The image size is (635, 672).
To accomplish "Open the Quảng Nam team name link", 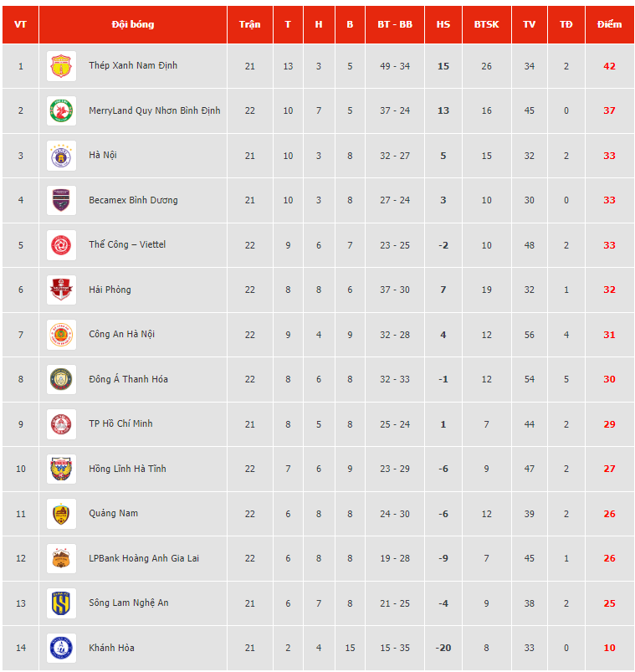I will [x=113, y=513].
